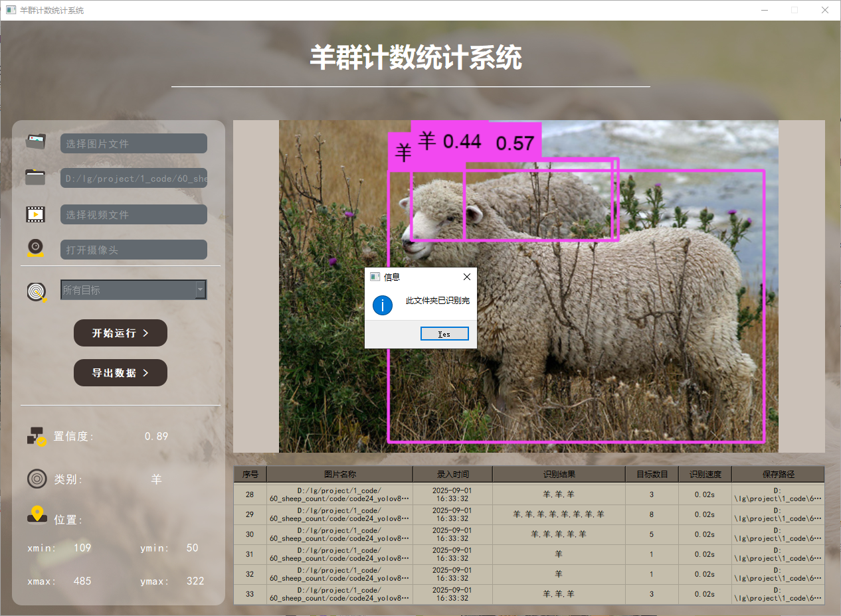Click the confidence (置信度) icon
Image resolution: width=841 pixels, height=616 pixels.
[37, 436]
